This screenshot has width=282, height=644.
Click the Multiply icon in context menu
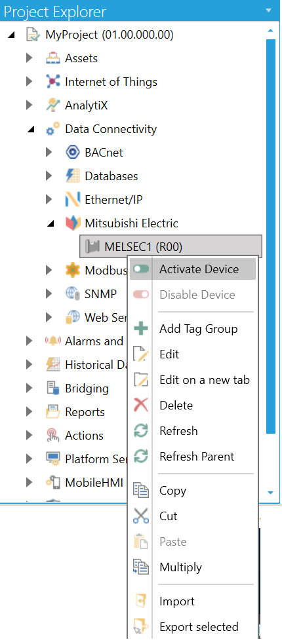141,567
